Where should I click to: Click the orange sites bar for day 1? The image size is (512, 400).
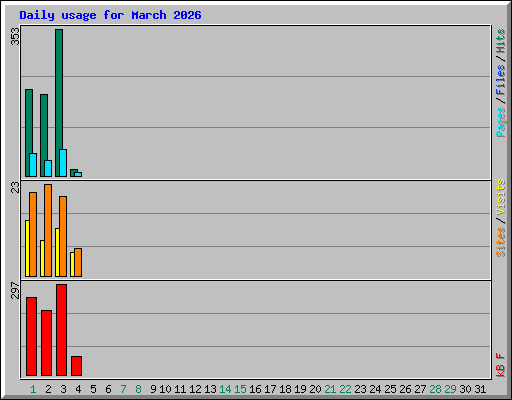pyautogui.click(x=33, y=234)
